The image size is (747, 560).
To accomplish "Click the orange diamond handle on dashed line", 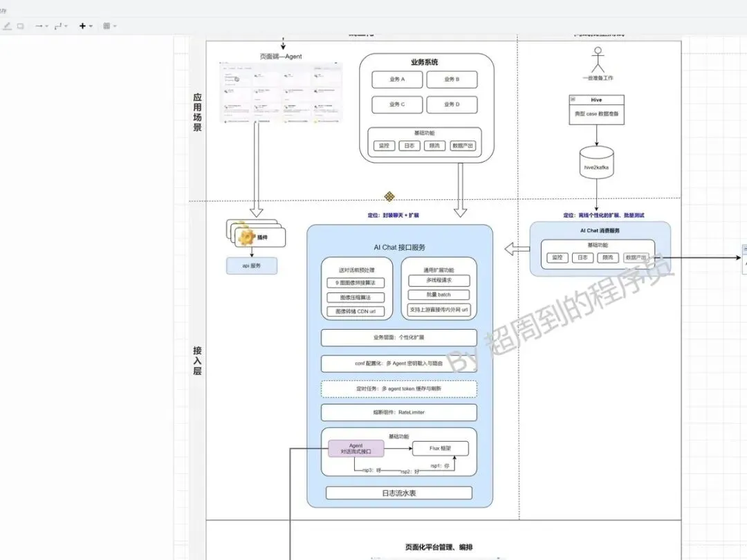I will coord(389,196).
